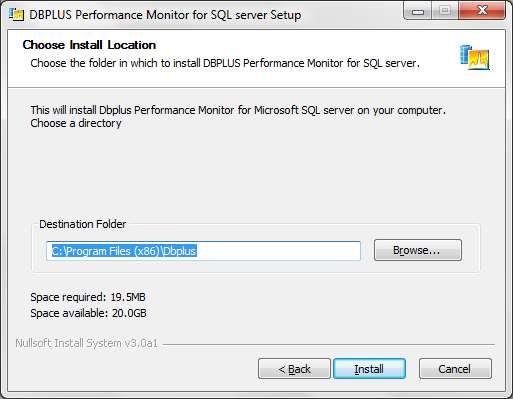Minimize the Setup window
Viewport: 513px width, 399px height.
418,11
